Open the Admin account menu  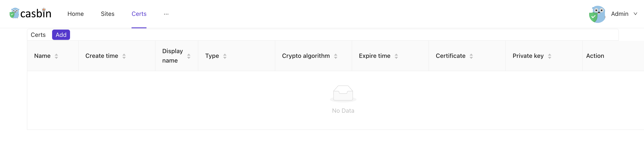click(x=619, y=14)
